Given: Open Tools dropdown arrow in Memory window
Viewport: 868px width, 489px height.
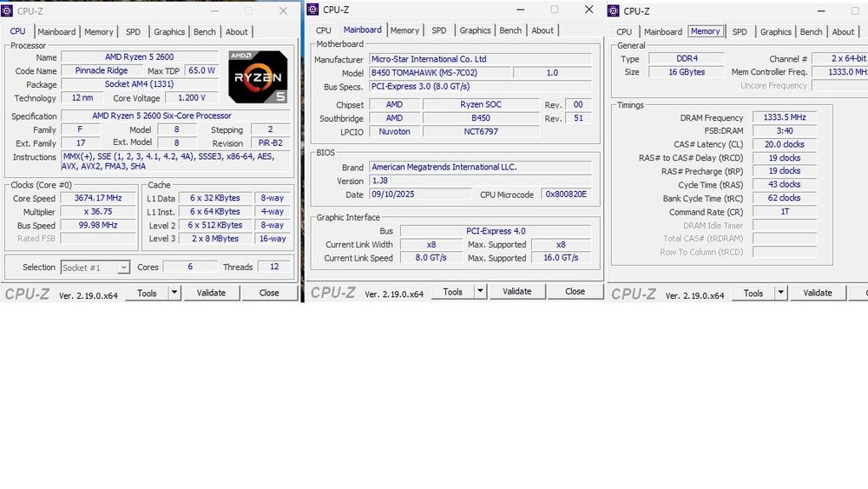Looking at the screenshot, I should (x=780, y=293).
